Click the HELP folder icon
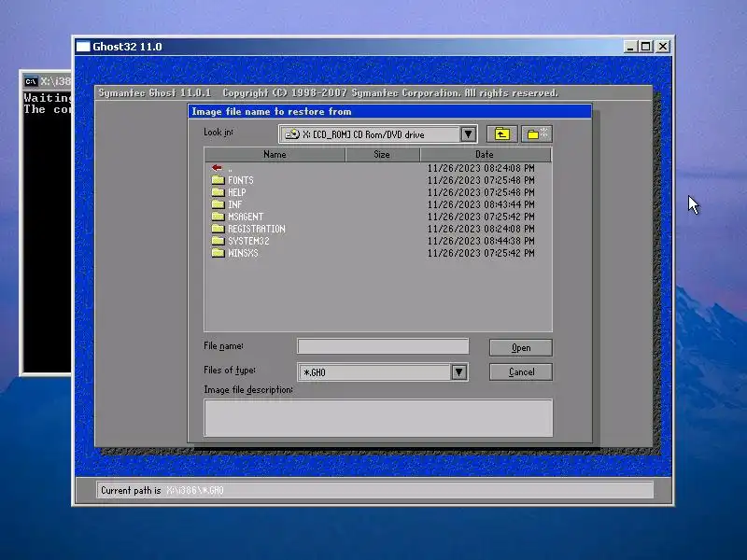The height and width of the screenshot is (560, 747). pos(218,192)
